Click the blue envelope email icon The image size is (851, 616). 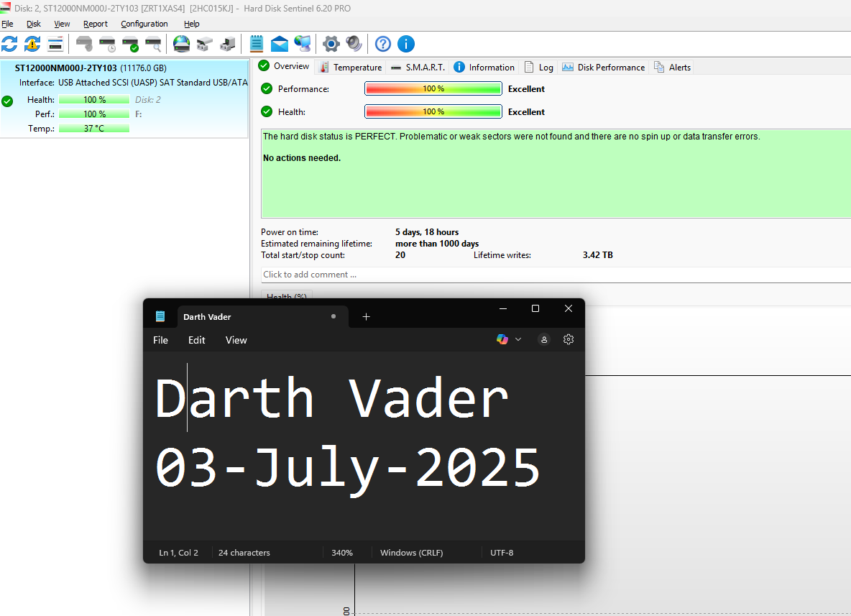coord(280,44)
